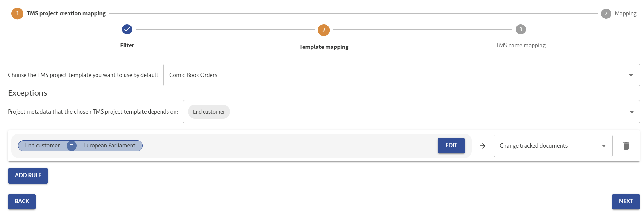Click the Template mapping step label
The width and height of the screenshot is (644, 213).
(x=324, y=47)
